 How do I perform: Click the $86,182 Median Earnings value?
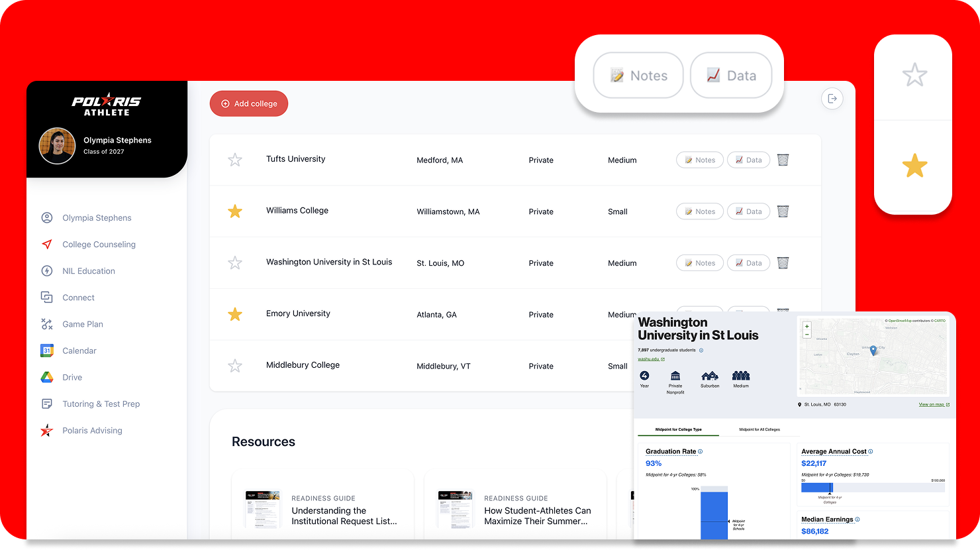[814, 531]
